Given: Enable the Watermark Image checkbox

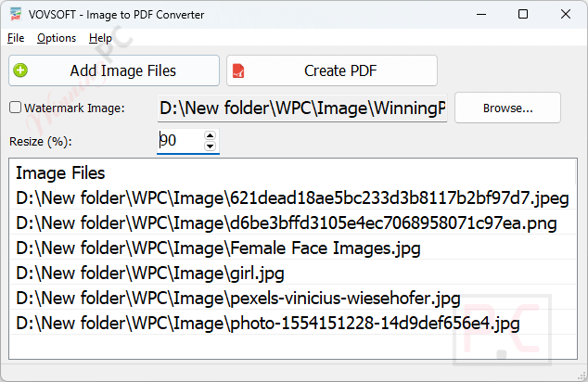Looking at the screenshot, I should (15, 108).
